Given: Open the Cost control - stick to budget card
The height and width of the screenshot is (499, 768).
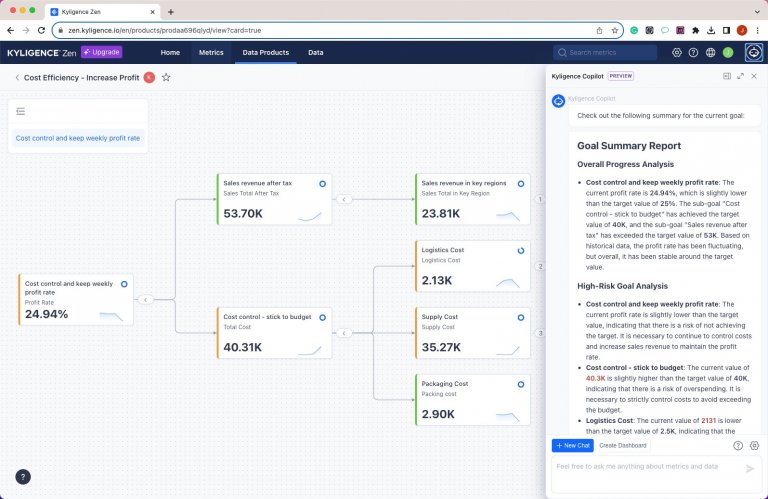Looking at the screenshot, I should (x=274, y=333).
